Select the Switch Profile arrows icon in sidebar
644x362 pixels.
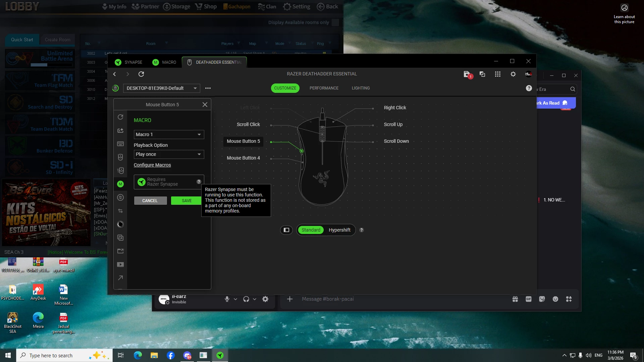tap(120, 211)
